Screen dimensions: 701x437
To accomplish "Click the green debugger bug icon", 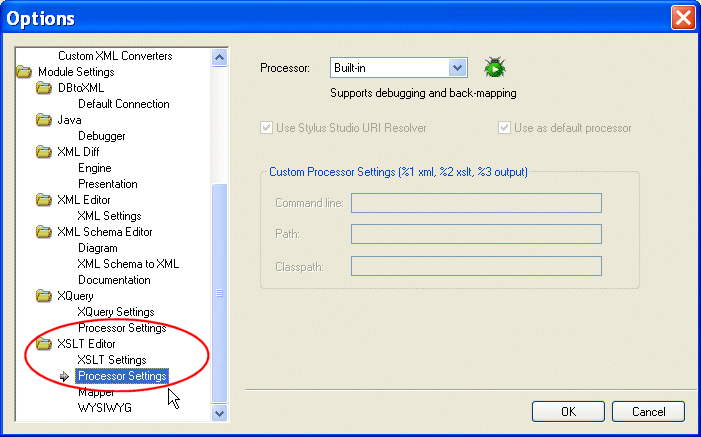I will tap(493, 68).
